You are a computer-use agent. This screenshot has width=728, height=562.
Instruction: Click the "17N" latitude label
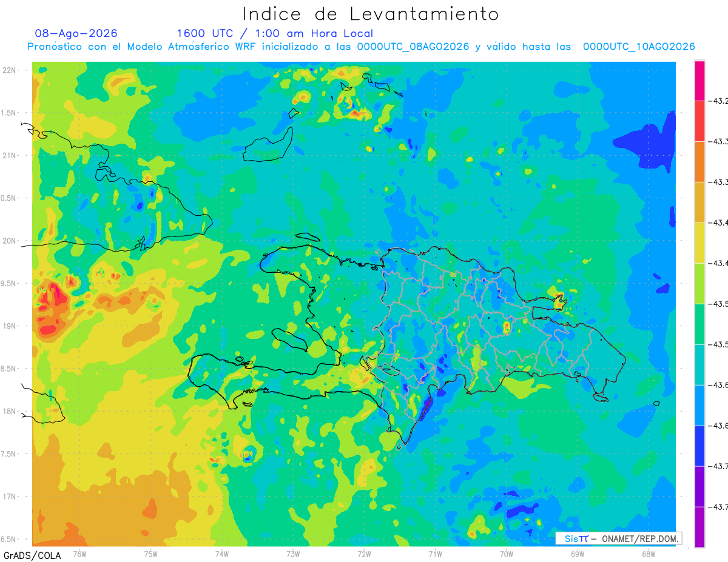[10, 497]
